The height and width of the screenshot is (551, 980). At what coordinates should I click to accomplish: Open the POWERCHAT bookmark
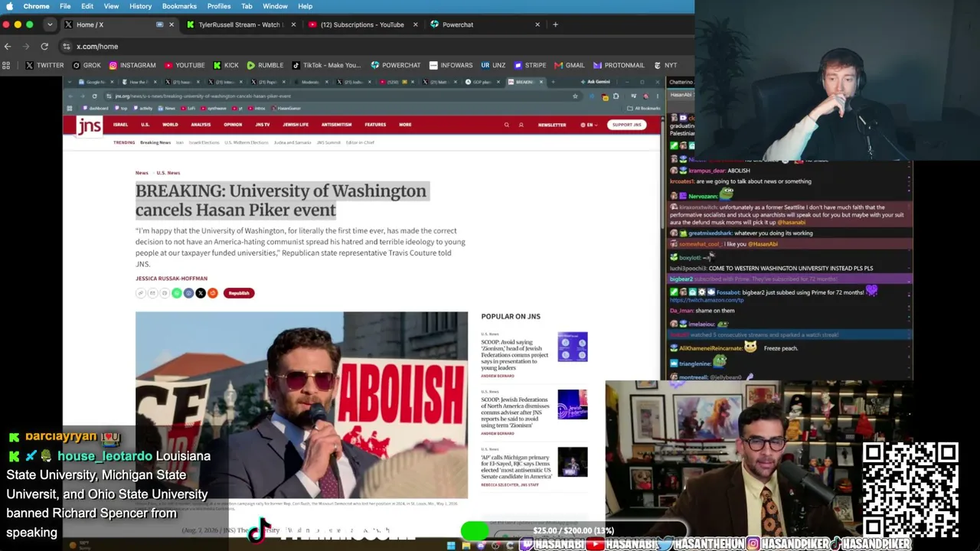tap(396, 65)
